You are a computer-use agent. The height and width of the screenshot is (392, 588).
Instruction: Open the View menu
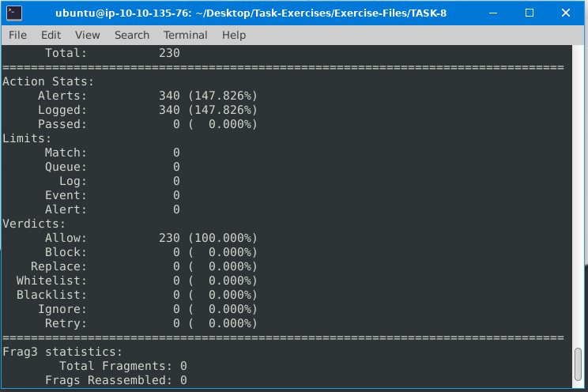[87, 35]
